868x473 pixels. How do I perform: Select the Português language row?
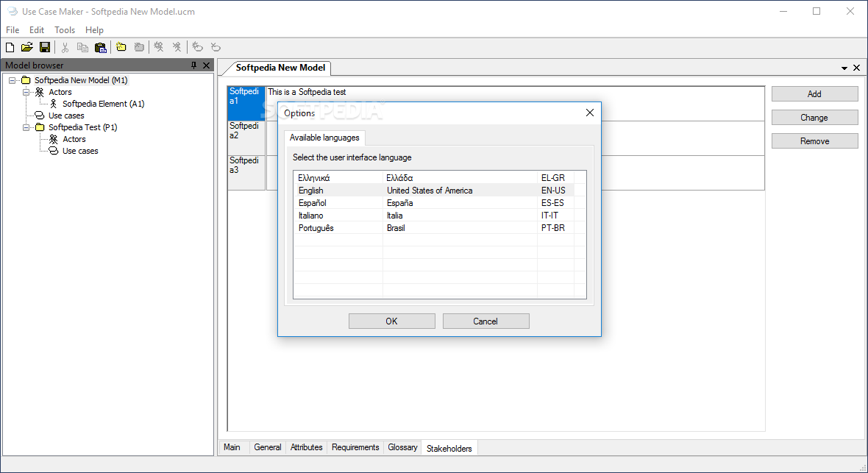coord(440,227)
